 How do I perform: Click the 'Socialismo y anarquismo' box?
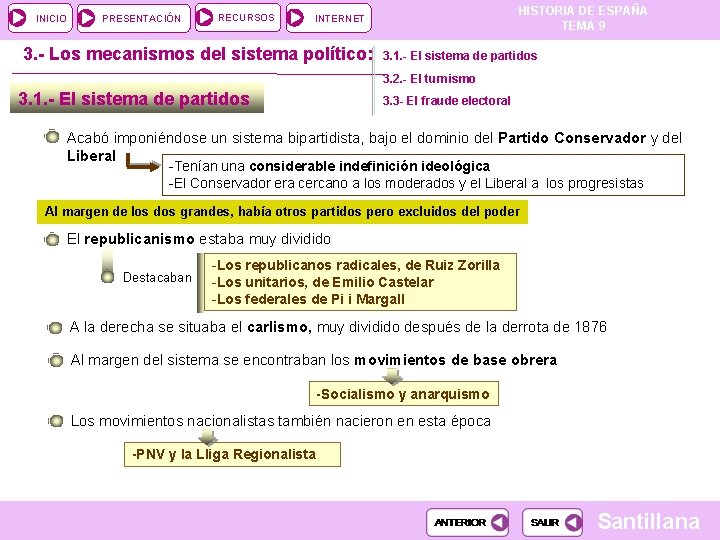[x=404, y=394]
